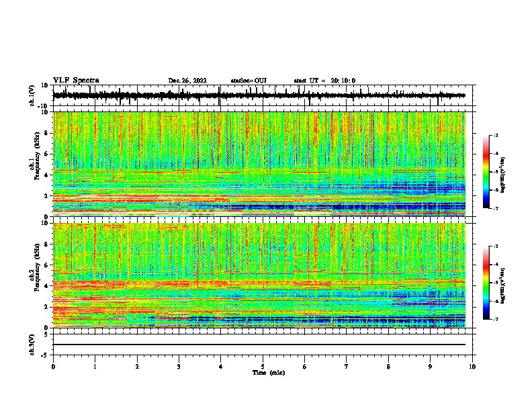Click the "Time (min)" axis label

click(269, 373)
